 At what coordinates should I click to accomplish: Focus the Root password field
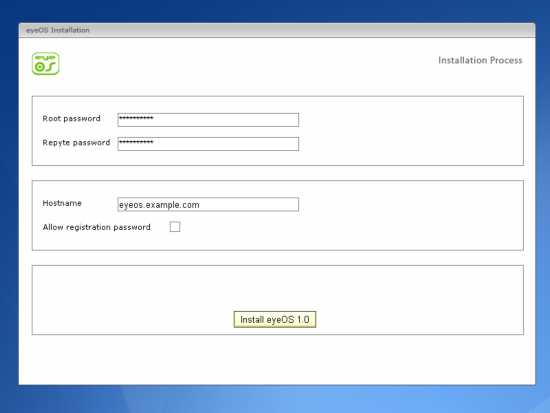pos(208,120)
